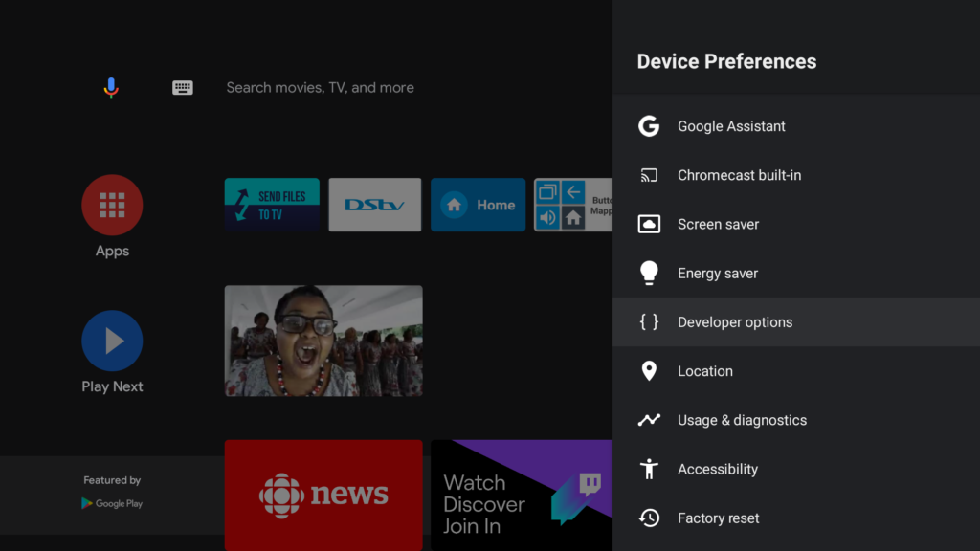Click the Chromecast built-in cast icon

click(x=649, y=175)
